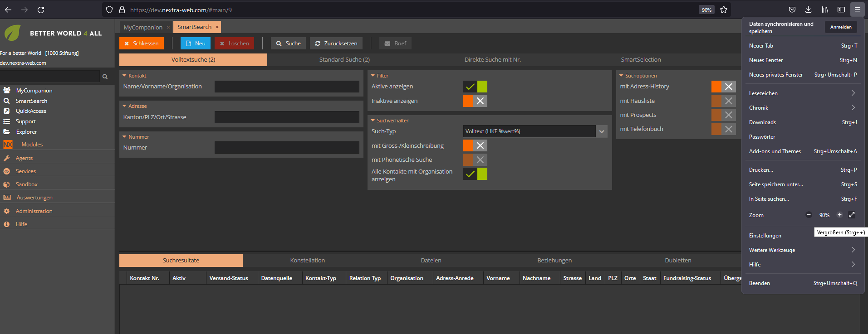
Task: Expand Weitere Werkzeuge submenu
Action: pos(853,250)
